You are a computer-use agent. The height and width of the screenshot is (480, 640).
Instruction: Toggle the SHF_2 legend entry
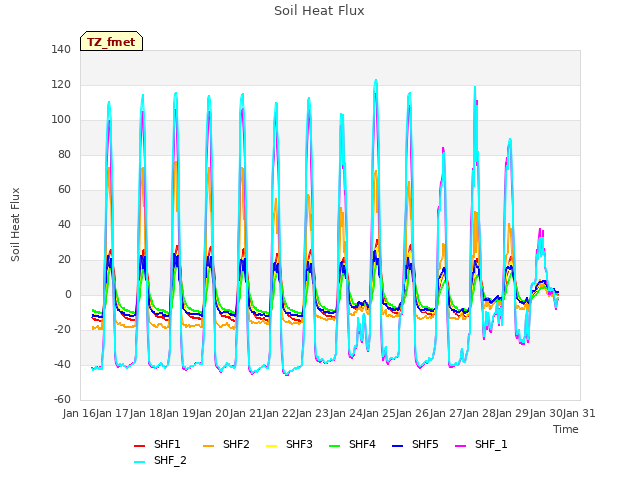point(160,460)
